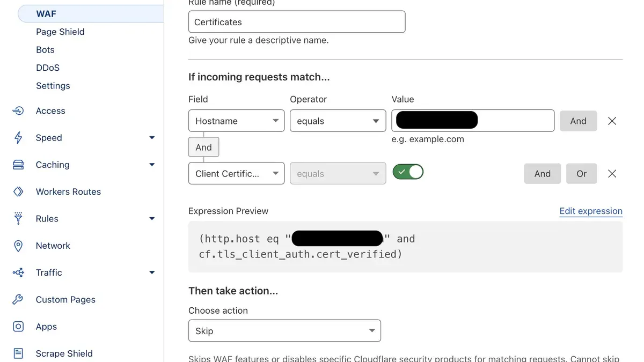644x362 pixels.
Task: Open Apps in the sidebar
Action: point(46,327)
